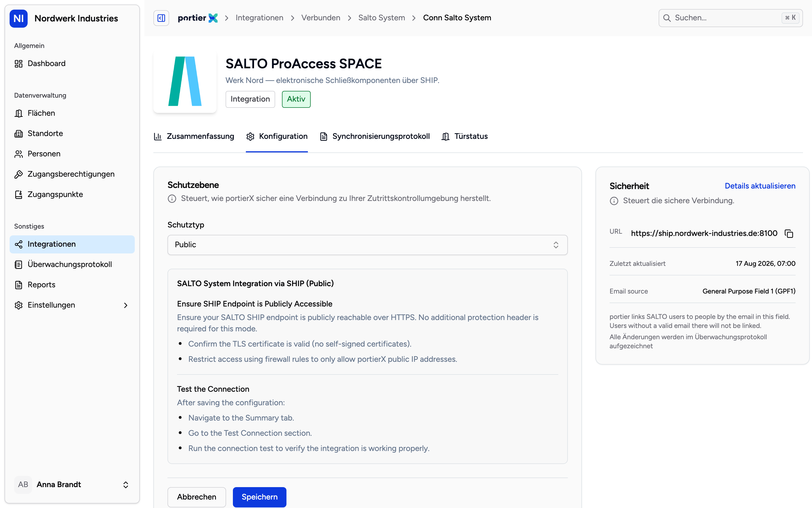Image resolution: width=812 pixels, height=508 pixels.
Task: Click the Speichern button
Action: coord(259,497)
